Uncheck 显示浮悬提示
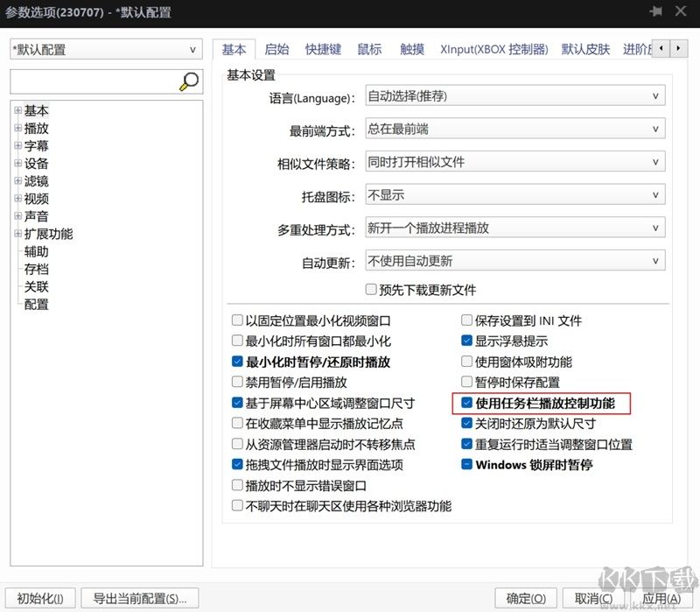This screenshot has width=700, height=612. (466, 341)
